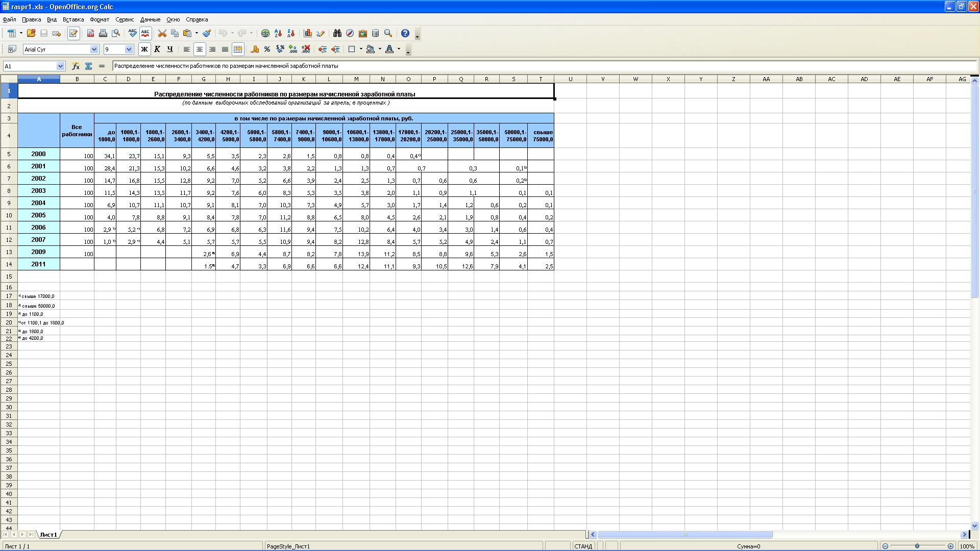980x551 pixels.
Task: Open the font name dropdown
Action: click(94, 49)
